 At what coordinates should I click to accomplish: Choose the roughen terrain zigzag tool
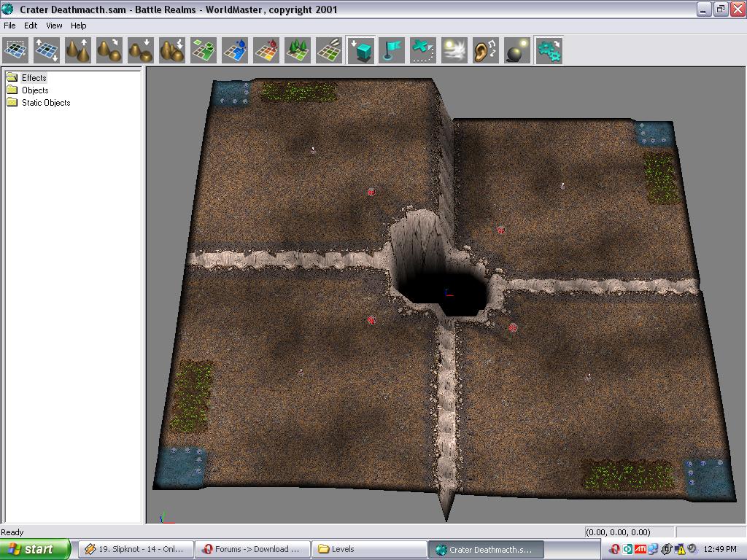172,50
